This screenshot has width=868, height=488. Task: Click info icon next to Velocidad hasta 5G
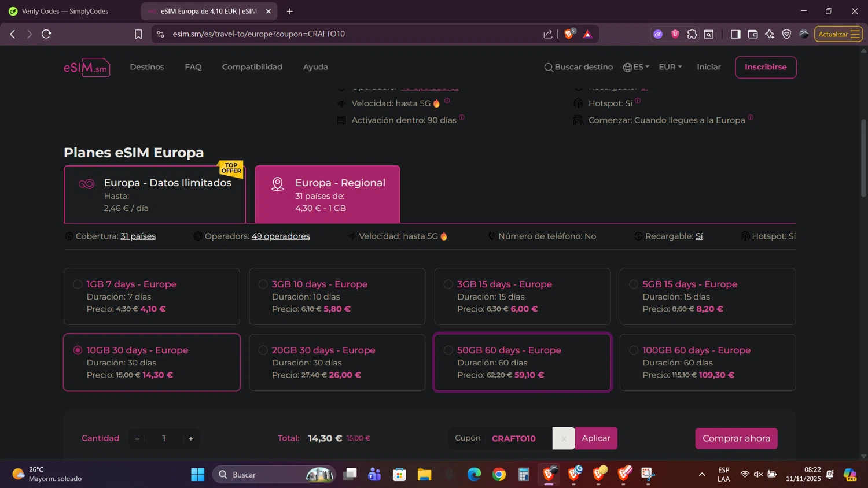(x=447, y=101)
